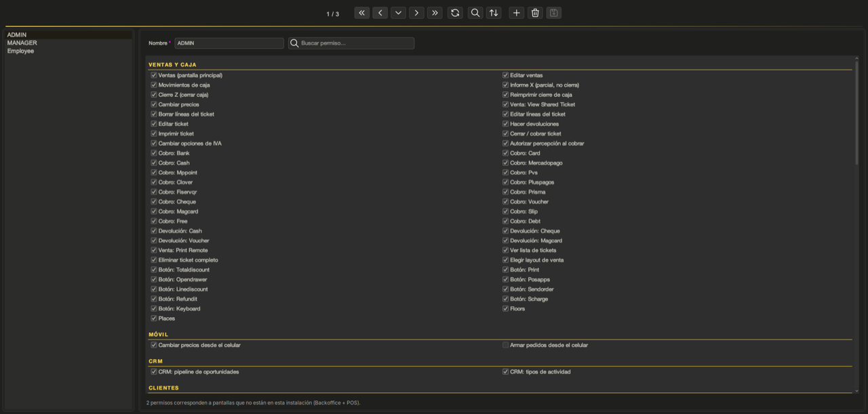The height and width of the screenshot is (414, 868).
Task: Enable Armar pedidos desde el celular
Action: coord(505,345)
